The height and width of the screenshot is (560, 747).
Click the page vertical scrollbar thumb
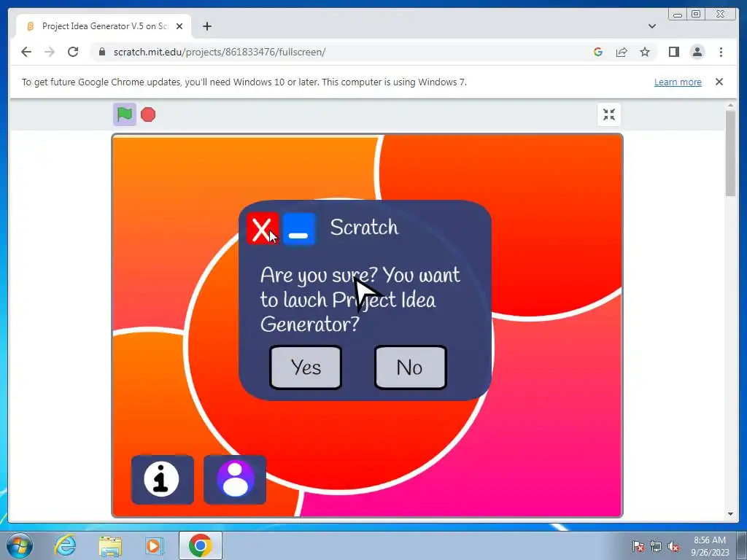click(x=731, y=153)
